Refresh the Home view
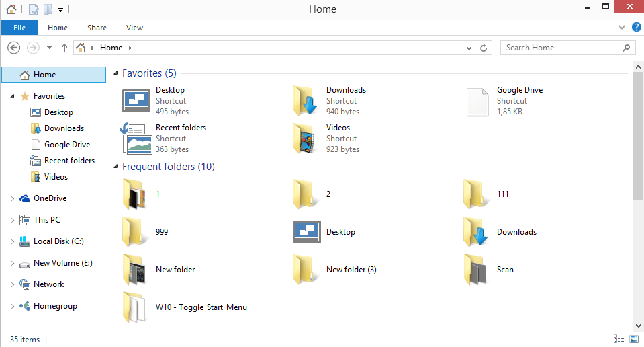Viewport: 644px width, 347px height. (484, 48)
